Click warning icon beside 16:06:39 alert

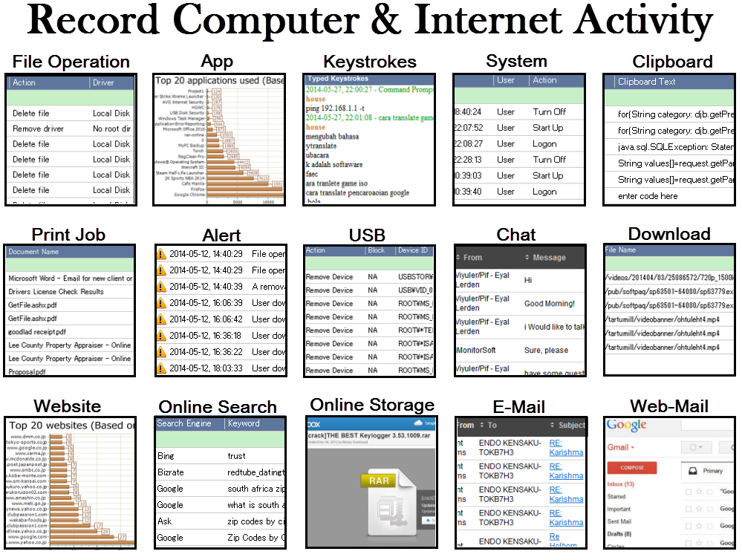tap(161, 302)
